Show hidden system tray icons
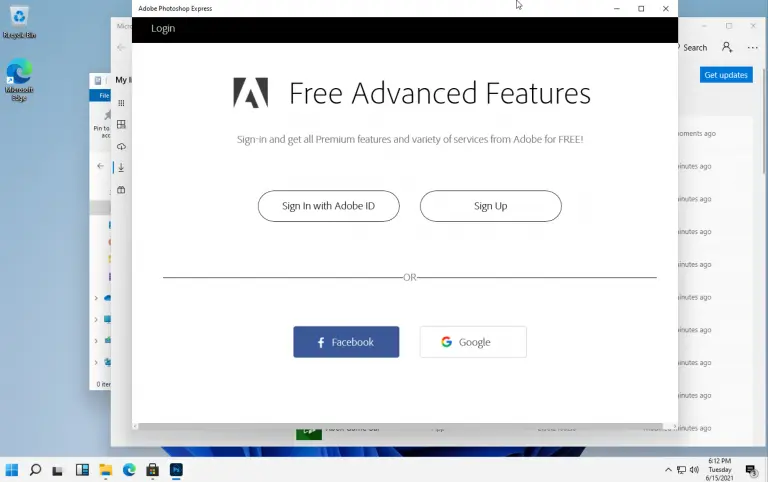This screenshot has width=768, height=482. click(668, 470)
